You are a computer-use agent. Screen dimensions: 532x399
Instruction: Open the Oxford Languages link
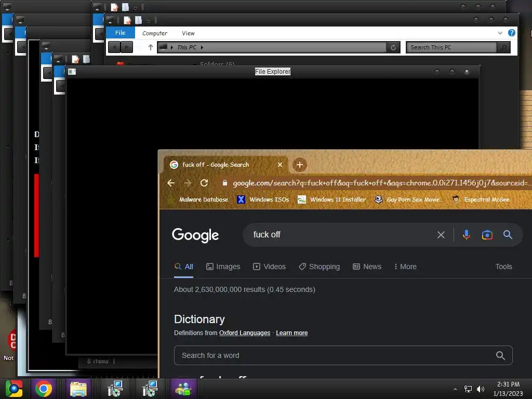pos(245,333)
